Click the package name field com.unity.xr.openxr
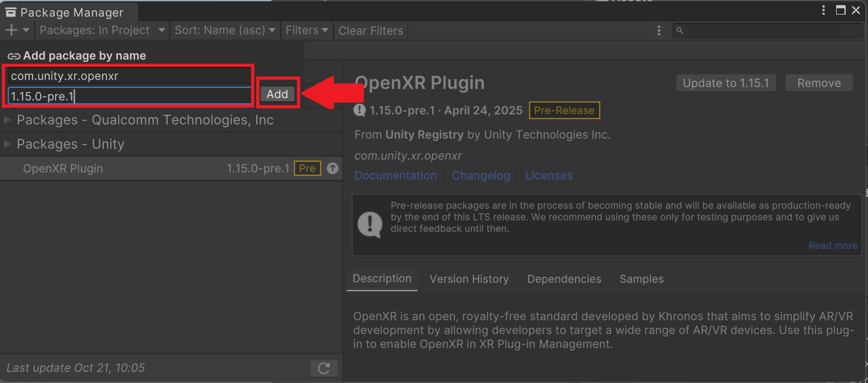 tap(129, 76)
